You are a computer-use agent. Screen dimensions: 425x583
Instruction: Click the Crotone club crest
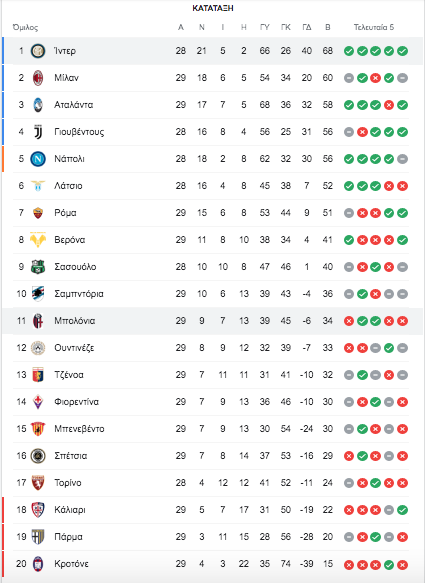coord(38,564)
